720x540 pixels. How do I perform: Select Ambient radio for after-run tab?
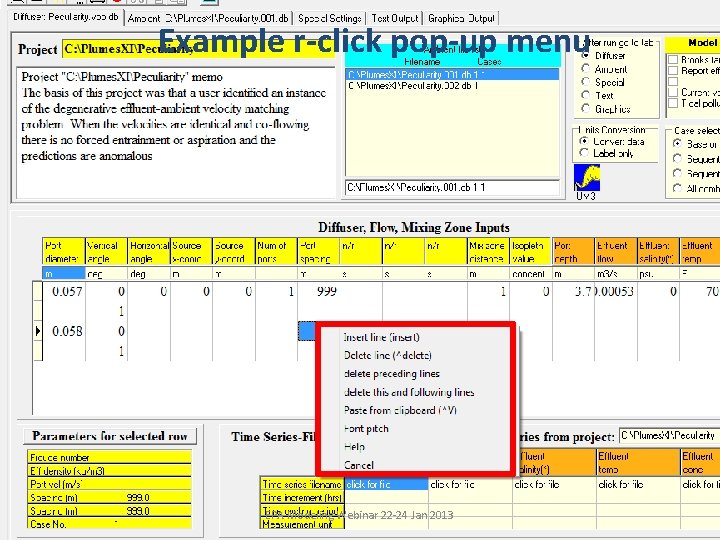click(x=585, y=69)
